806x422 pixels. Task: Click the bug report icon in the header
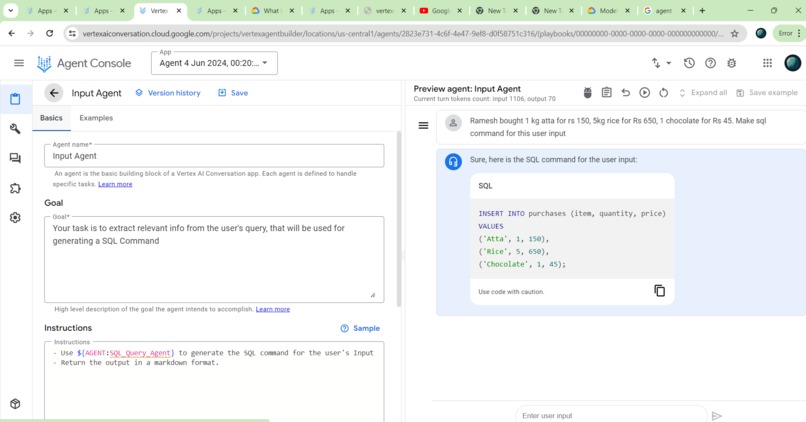pyautogui.click(x=731, y=63)
